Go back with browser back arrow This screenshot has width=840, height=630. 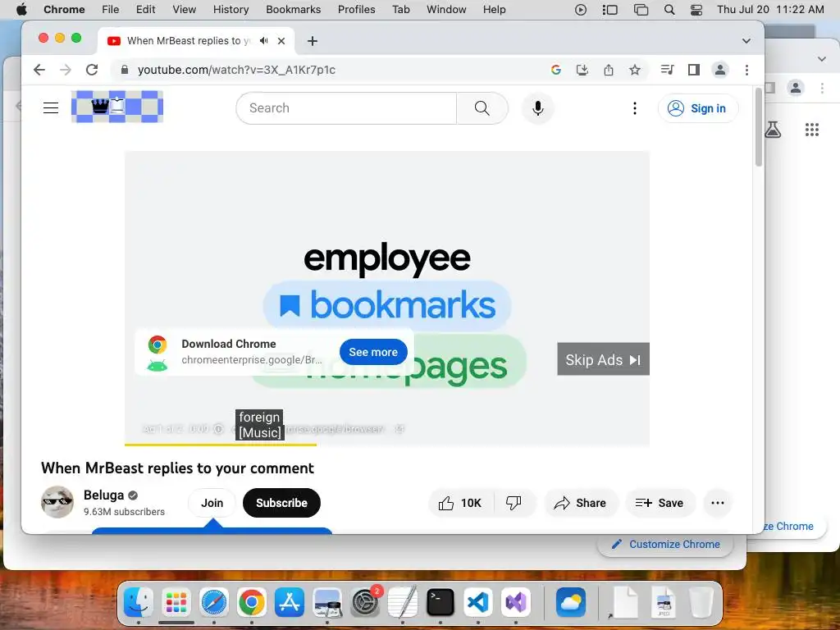[x=39, y=70]
